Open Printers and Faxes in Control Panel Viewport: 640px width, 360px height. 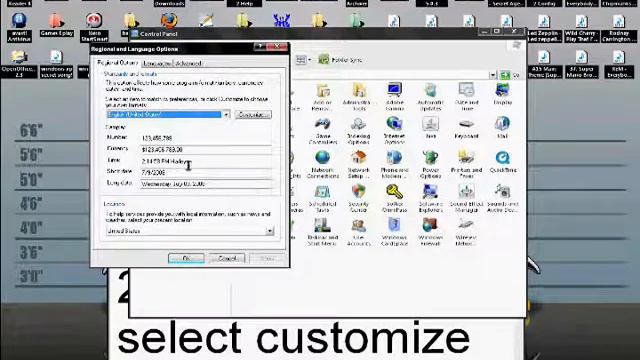(x=466, y=164)
